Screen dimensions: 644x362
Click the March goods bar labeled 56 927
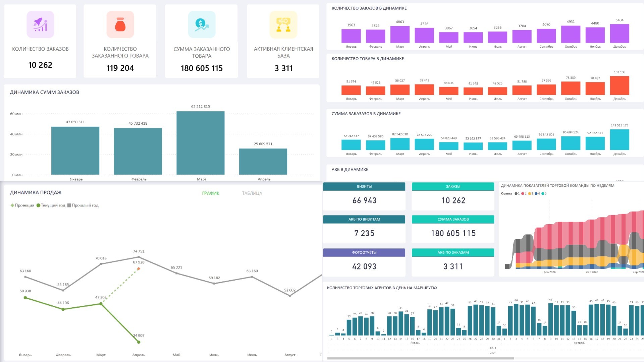click(400, 90)
